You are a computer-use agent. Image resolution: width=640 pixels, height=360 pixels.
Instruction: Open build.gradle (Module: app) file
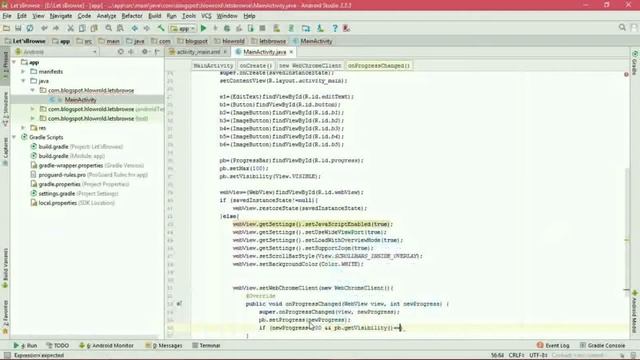(x=72, y=156)
